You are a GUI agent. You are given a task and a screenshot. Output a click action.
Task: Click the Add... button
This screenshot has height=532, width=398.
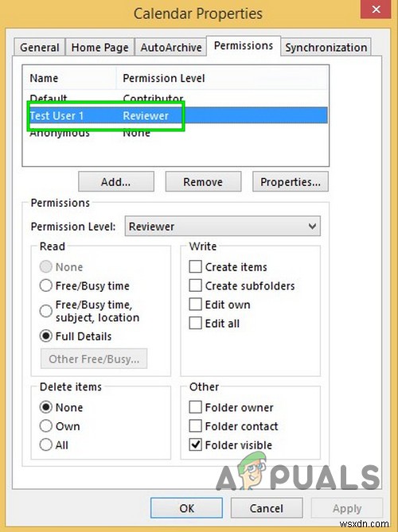point(115,182)
